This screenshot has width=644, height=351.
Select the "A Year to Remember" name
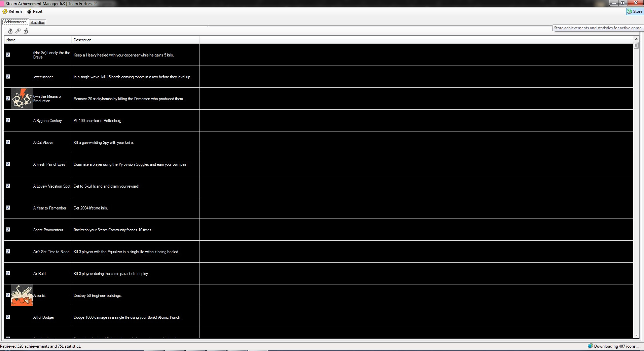click(50, 208)
